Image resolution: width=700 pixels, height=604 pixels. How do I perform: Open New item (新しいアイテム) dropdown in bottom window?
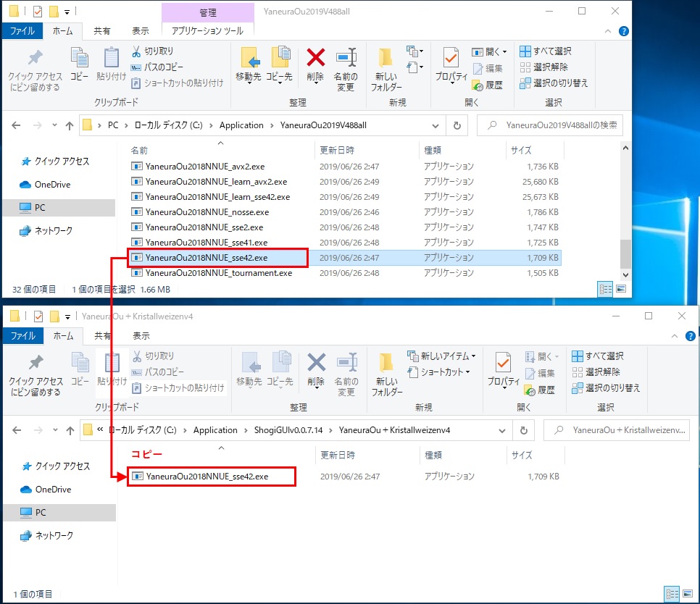click(441, 356)
